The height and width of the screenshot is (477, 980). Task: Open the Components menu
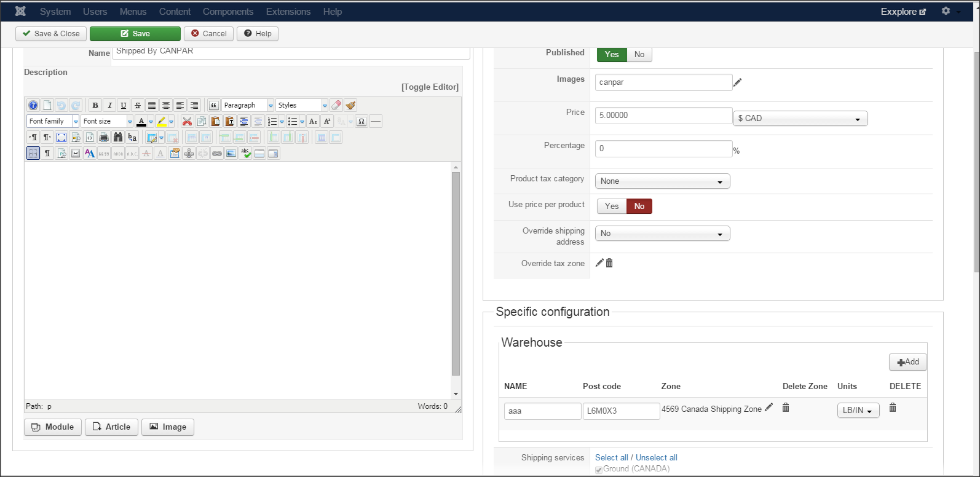pos(228,11)
